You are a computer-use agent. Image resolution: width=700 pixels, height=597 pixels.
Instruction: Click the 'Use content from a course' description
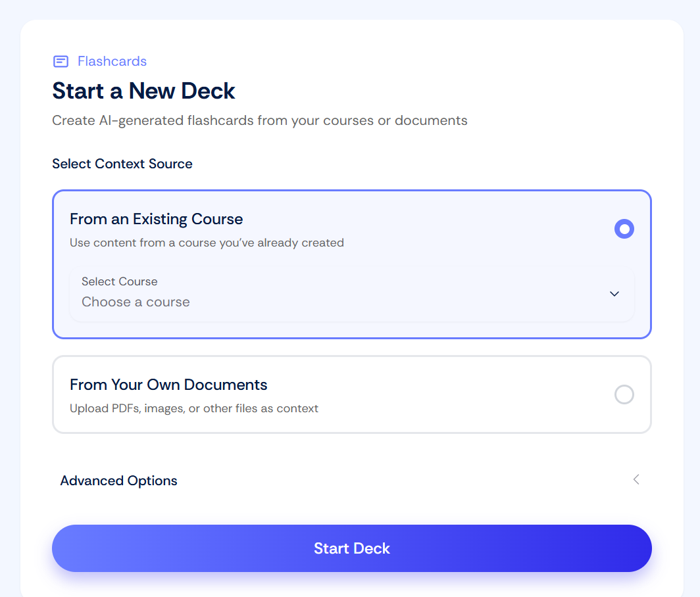tap(207, 243)
